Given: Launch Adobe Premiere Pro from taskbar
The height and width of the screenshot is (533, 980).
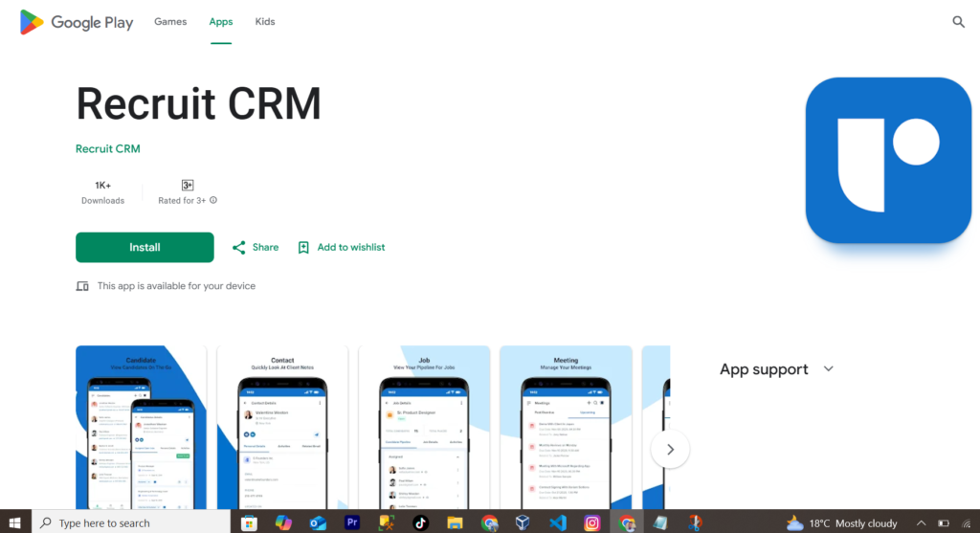Looking at the screenshot, I should click(x=352, y=522).
